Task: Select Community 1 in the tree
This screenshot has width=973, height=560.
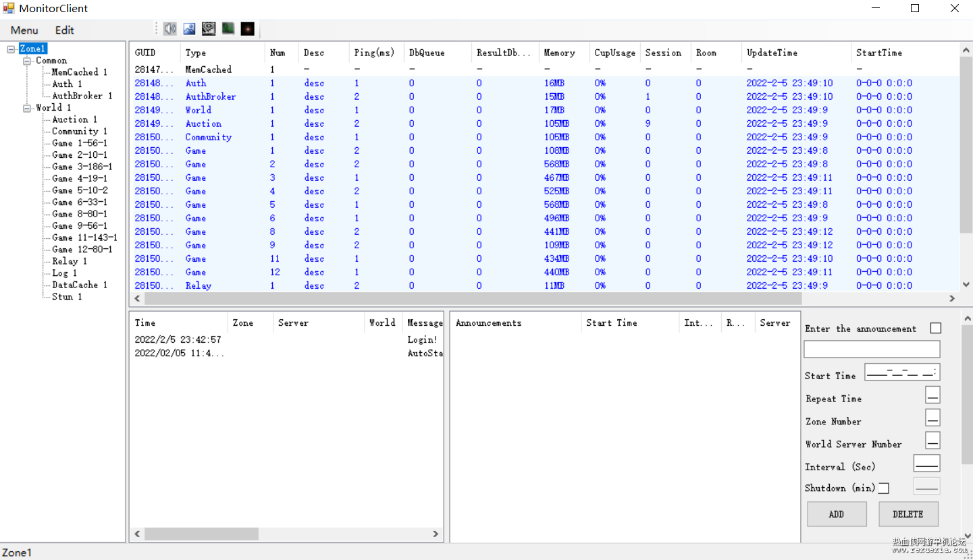Action: click(80, 132)
